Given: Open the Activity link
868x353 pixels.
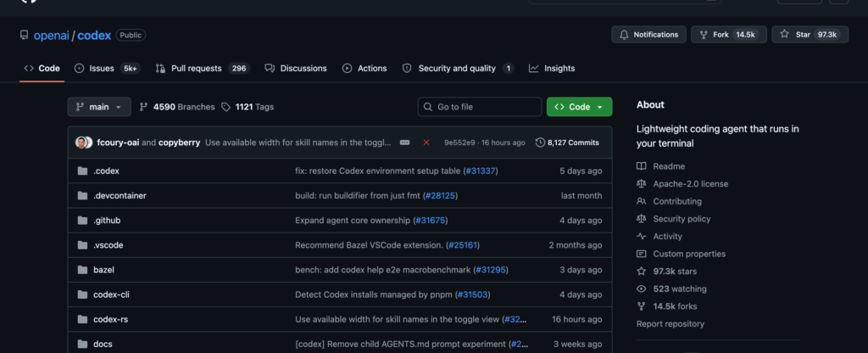Looking at the screenshot, I should (x=659, y=236).
